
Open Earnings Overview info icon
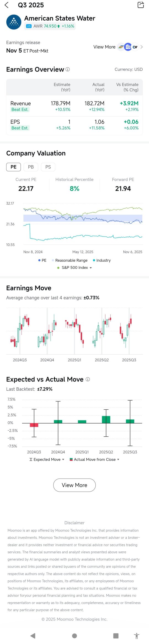[x=68, y=69]
